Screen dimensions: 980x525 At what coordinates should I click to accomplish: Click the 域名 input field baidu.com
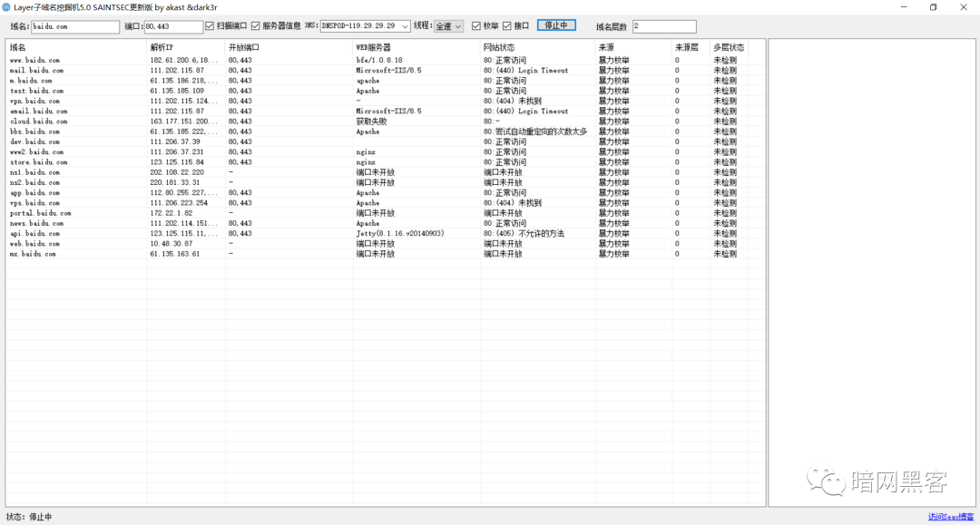tap(75, 27)
